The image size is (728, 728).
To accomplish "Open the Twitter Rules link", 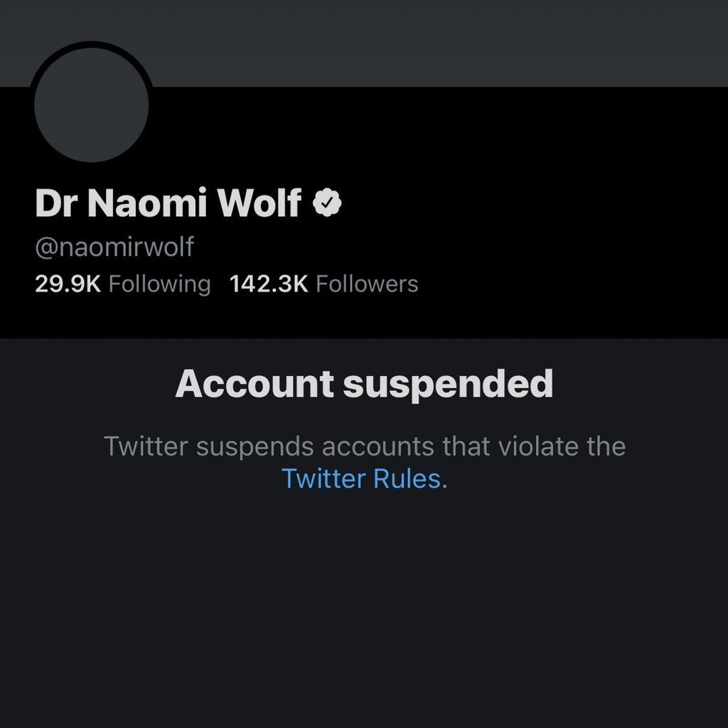I will [x=360, y=478].
